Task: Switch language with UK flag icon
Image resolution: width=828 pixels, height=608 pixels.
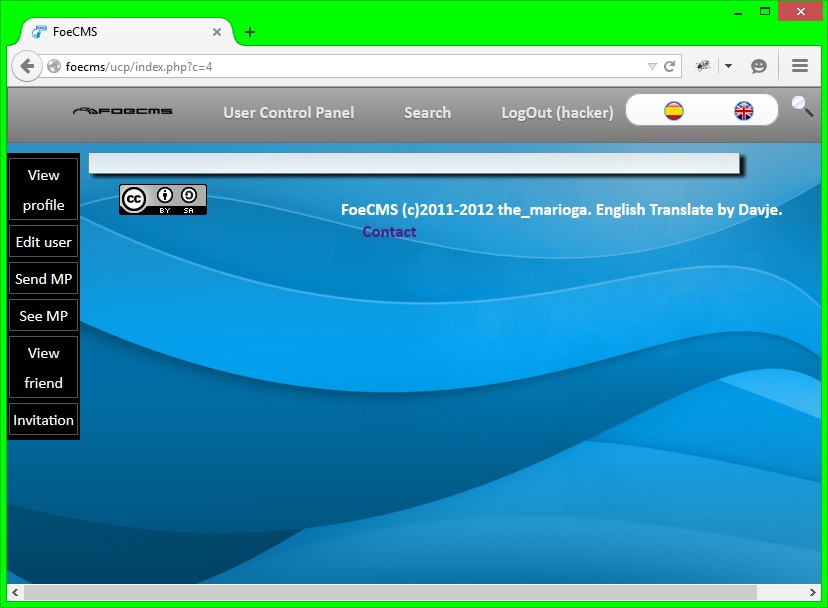Action: (744, 111)
